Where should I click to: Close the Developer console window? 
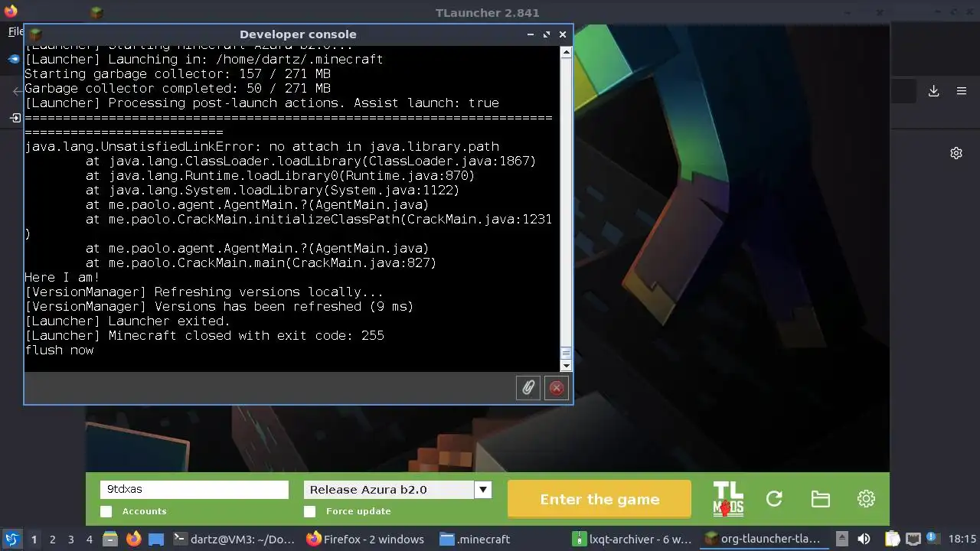pyautogui.click(x=563, y=34)
